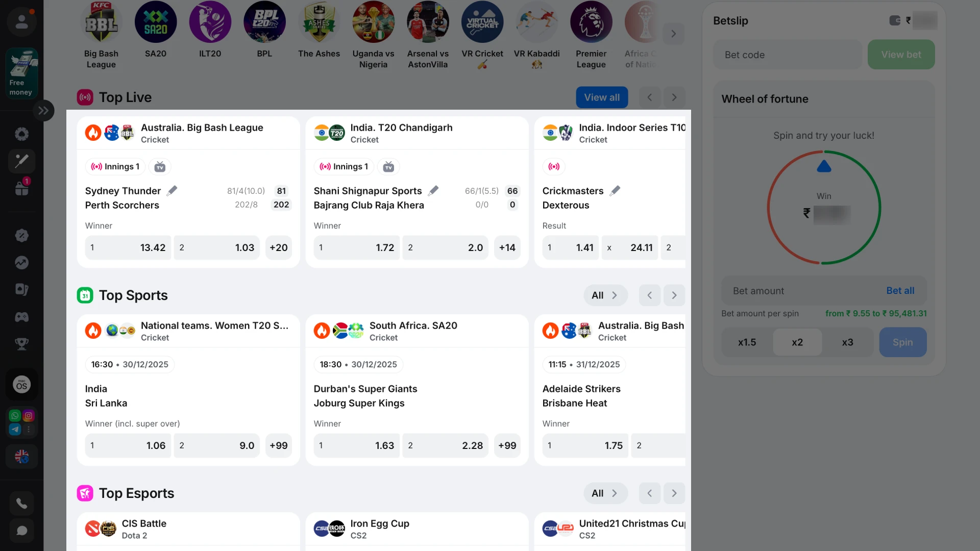Expand the collapsed left sidebar
The height and width of the screenshot is (551, 980).
tap(43, 110)
